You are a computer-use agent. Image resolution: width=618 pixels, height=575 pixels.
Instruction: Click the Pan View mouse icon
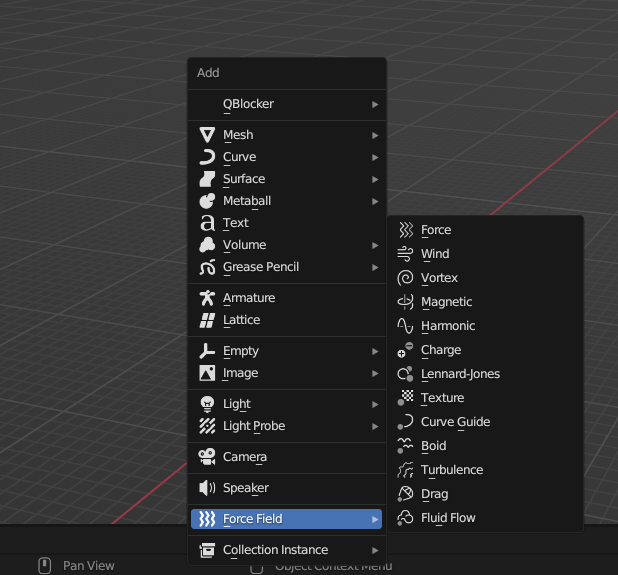point(45,566)
